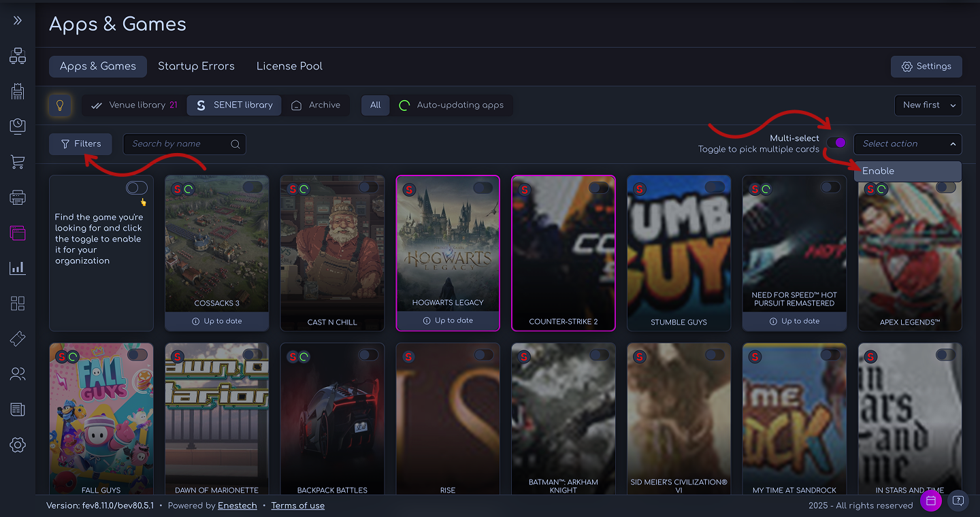
Task: Click the lightbulb hints icon
Action: [60, 105]
